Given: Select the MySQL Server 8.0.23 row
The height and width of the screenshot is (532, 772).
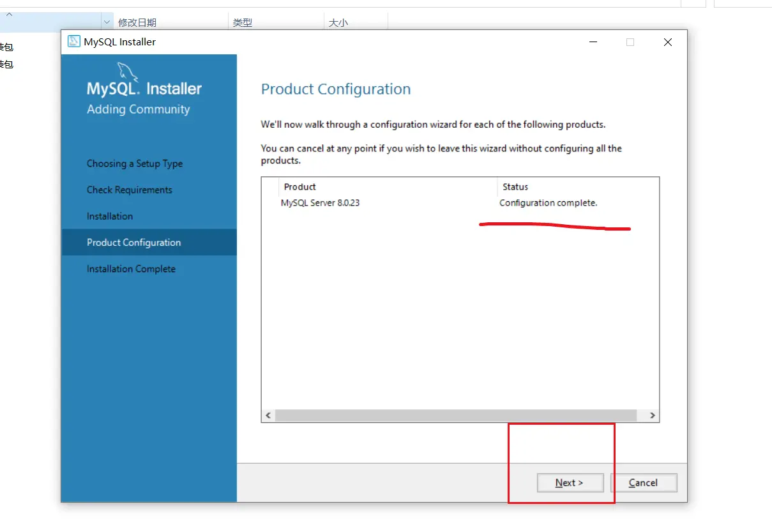Looking at the screenshot, I should [460, 203].
